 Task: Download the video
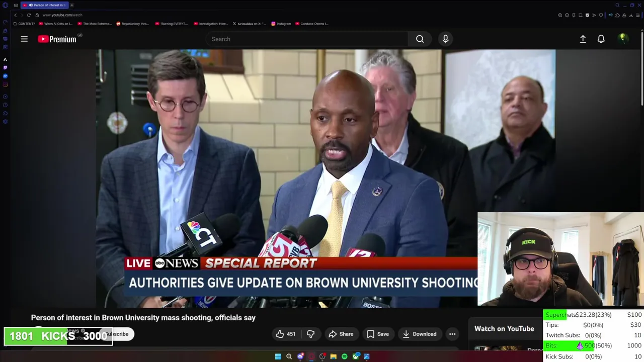(420, 334)
